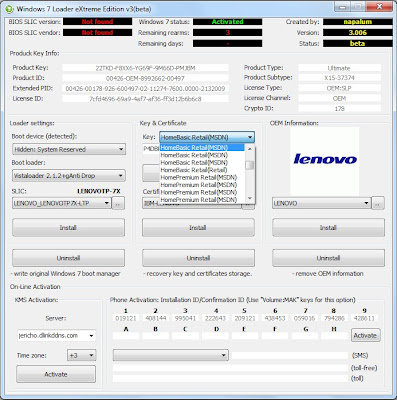Viewport: 397px width, 400px height.
Task: Click Uninstall to write original boot manager
Action: pyautogui.click(x=69, y=258)
